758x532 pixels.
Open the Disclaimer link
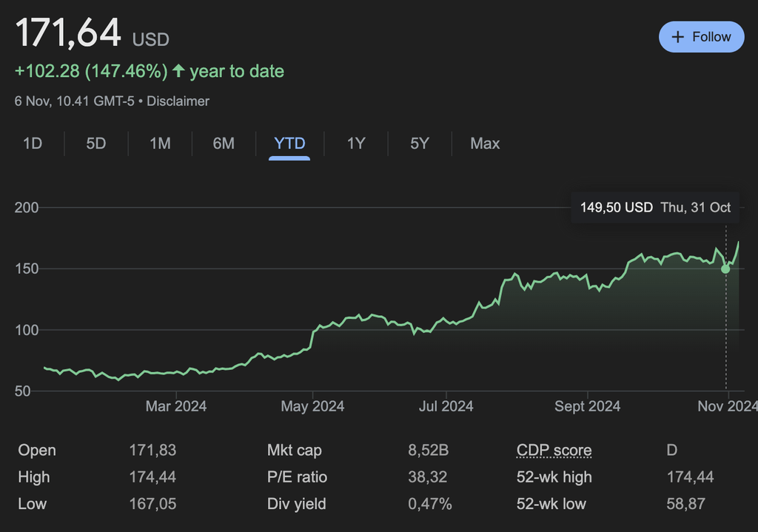(178, 101)
